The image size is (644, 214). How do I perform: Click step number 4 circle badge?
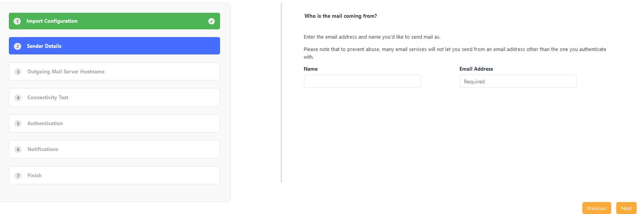coord(18,98)
